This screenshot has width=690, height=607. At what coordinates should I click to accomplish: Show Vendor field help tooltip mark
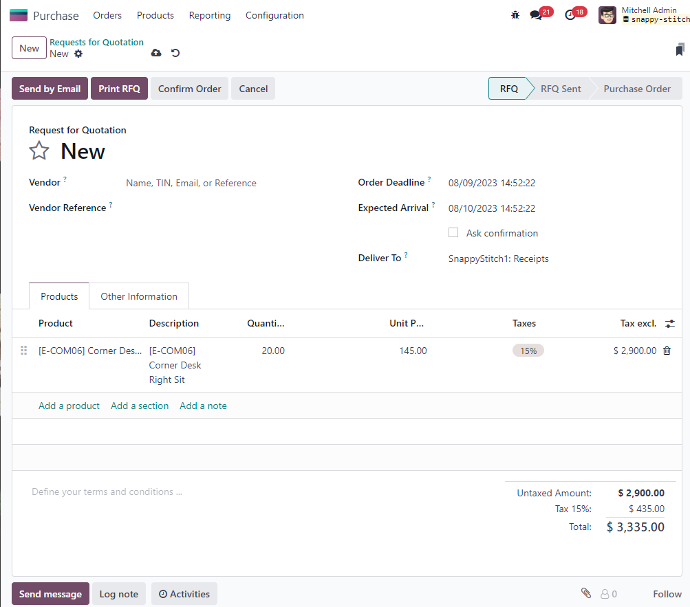click(65, 179)
